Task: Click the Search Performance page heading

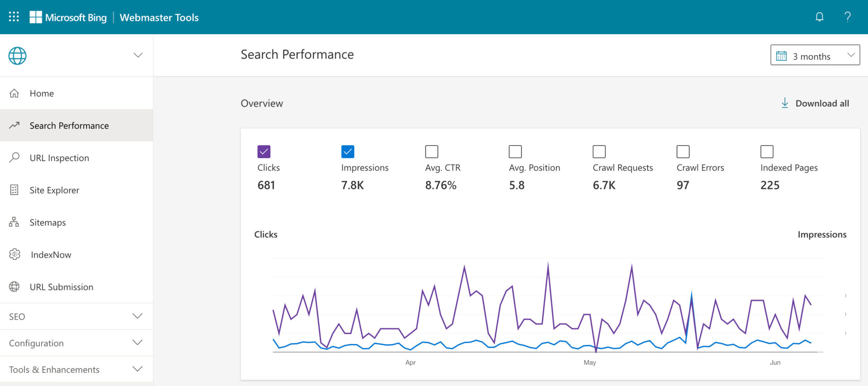Action: pyautogui.click(x=297, y=54)
